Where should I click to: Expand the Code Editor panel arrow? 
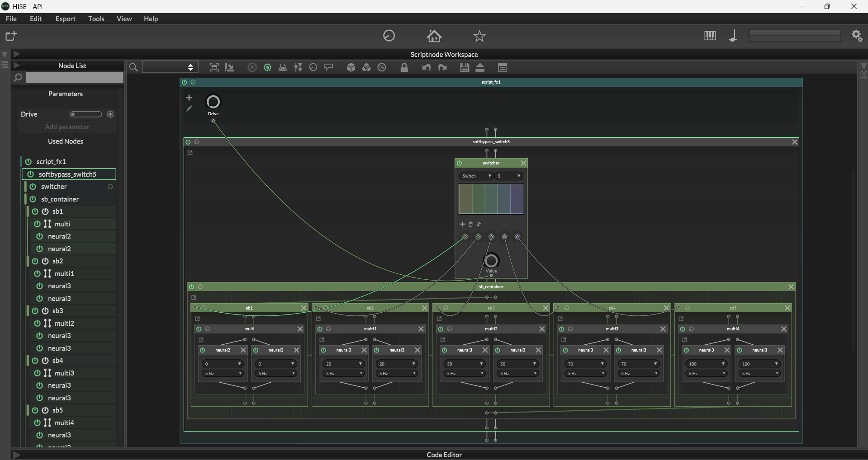coord(16,455)
